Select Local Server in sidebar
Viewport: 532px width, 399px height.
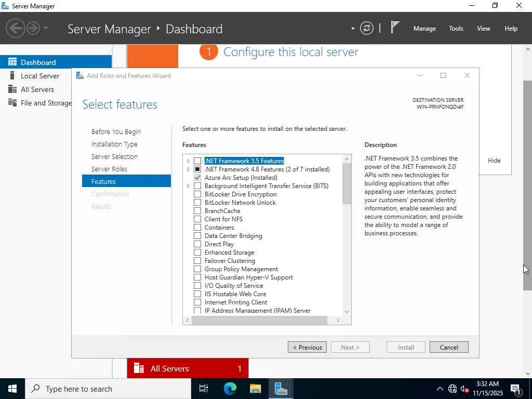[x=40, y=76]
